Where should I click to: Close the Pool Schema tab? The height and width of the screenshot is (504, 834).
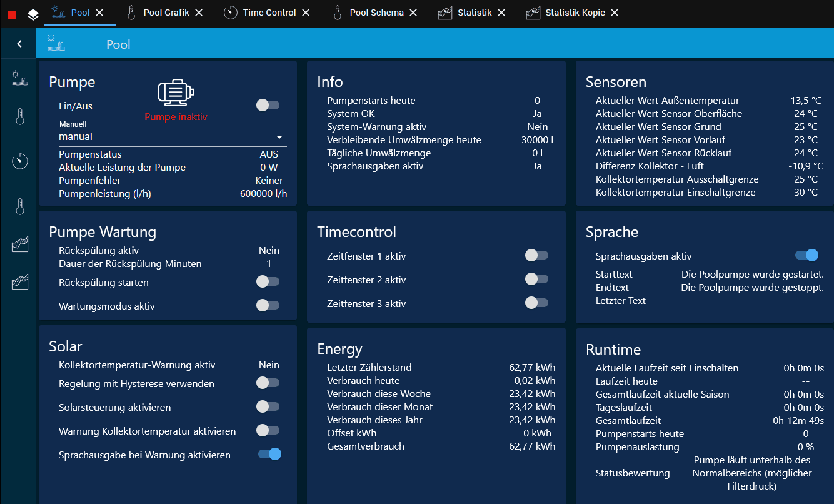point(413,13)
